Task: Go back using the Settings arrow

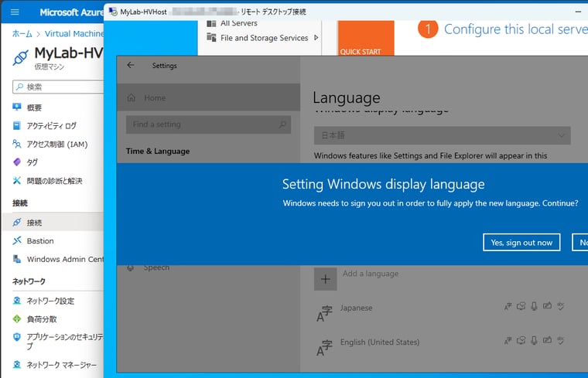Action: click(x=131, y=65)
